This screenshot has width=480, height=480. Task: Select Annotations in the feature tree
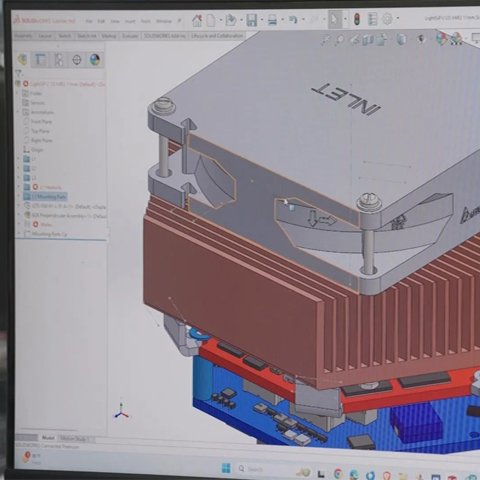click(38, 112)
